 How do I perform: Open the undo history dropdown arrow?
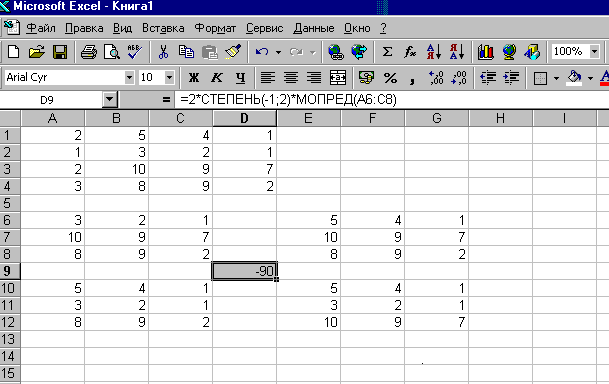(278, 52)
